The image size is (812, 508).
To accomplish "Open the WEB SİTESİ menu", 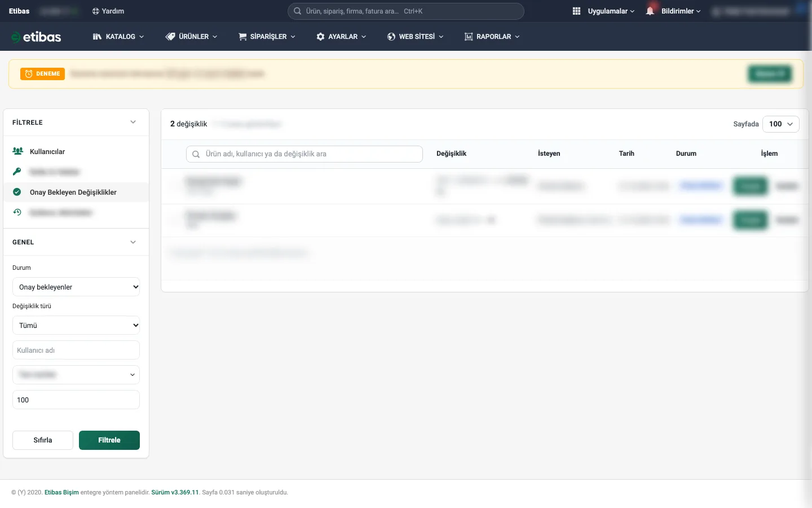I will [x=416, y=37].
